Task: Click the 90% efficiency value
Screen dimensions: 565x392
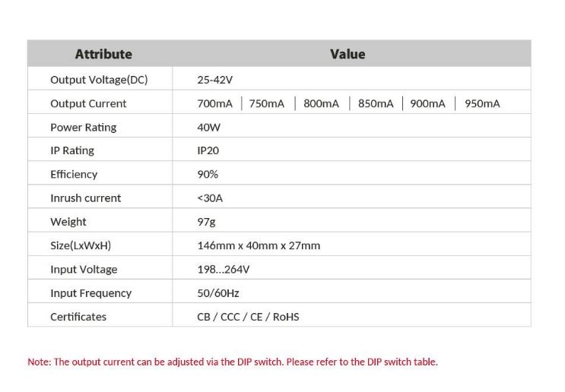Action: tap(208, 174)
